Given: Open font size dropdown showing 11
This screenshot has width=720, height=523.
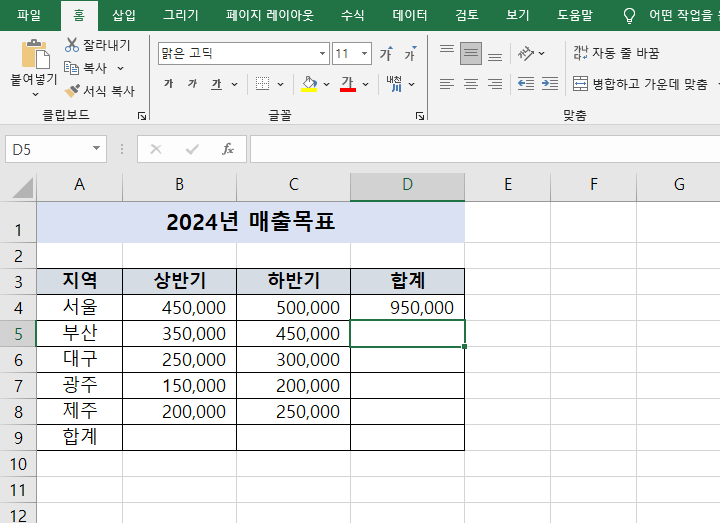Looking at the screenshot, I should click(364, 54).
